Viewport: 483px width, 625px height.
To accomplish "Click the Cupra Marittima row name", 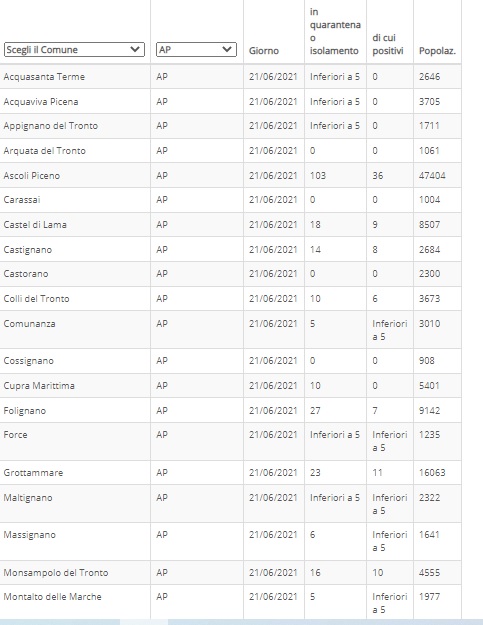I will [39, 385].
